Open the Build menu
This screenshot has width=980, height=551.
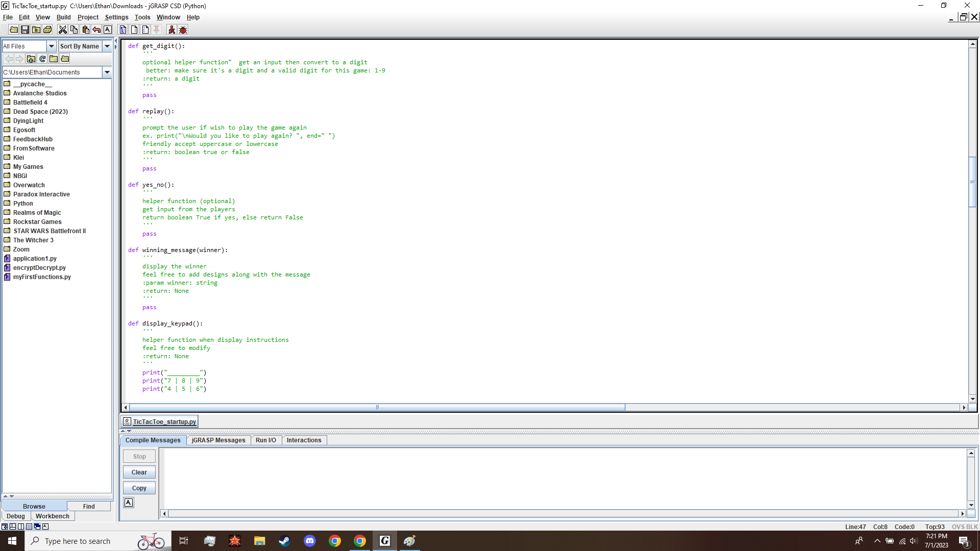click(x=63, y=17)
